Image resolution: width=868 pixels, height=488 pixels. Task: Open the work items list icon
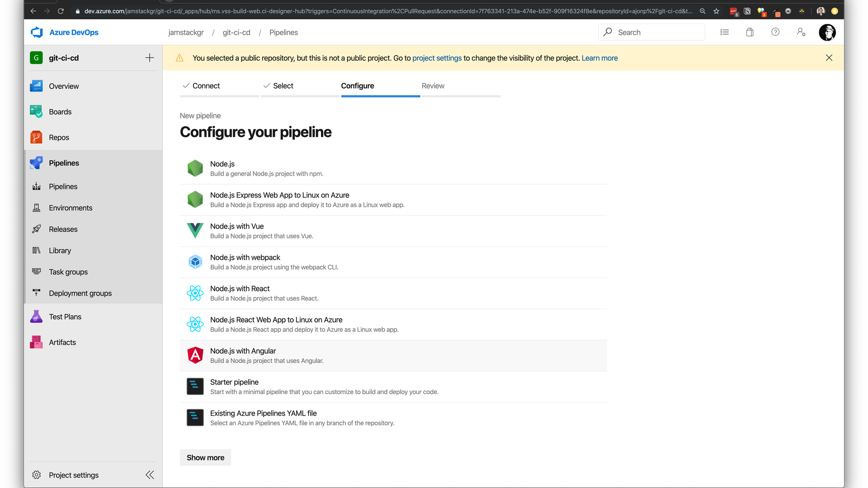[x=724, y=32]
